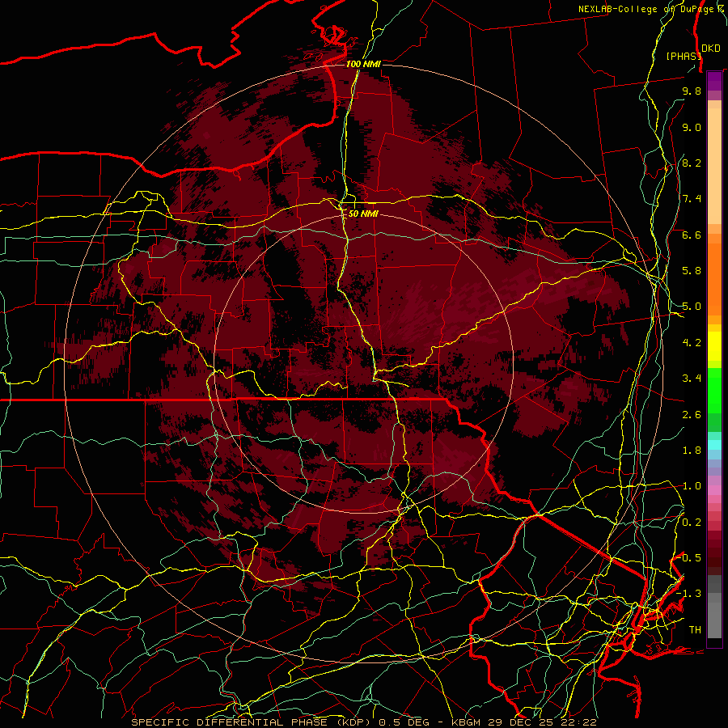Click the [PHAS] legend heading
Screen dimensions: 728x728
point(684,56)
